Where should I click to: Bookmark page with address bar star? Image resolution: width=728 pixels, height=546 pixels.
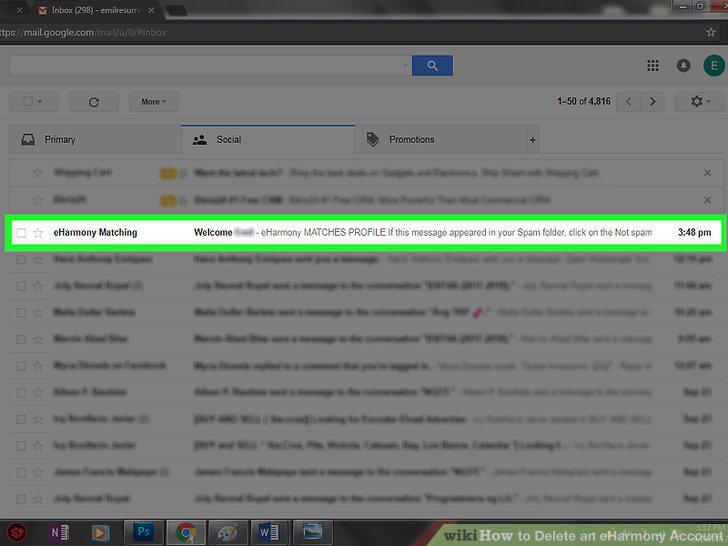click(710, 32)
